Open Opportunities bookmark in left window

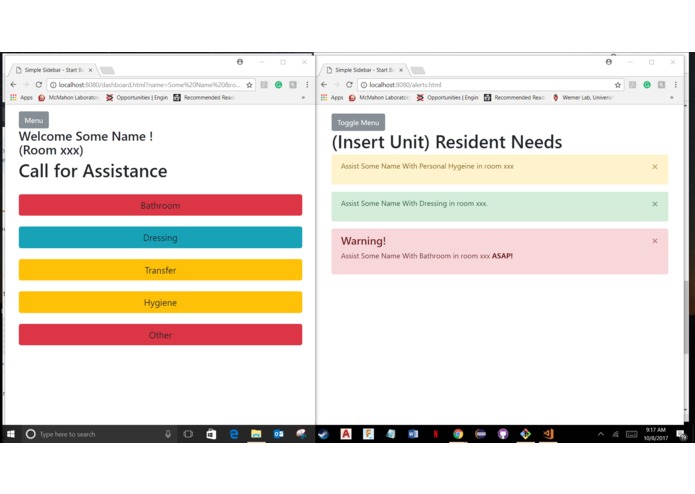point(137,97)
